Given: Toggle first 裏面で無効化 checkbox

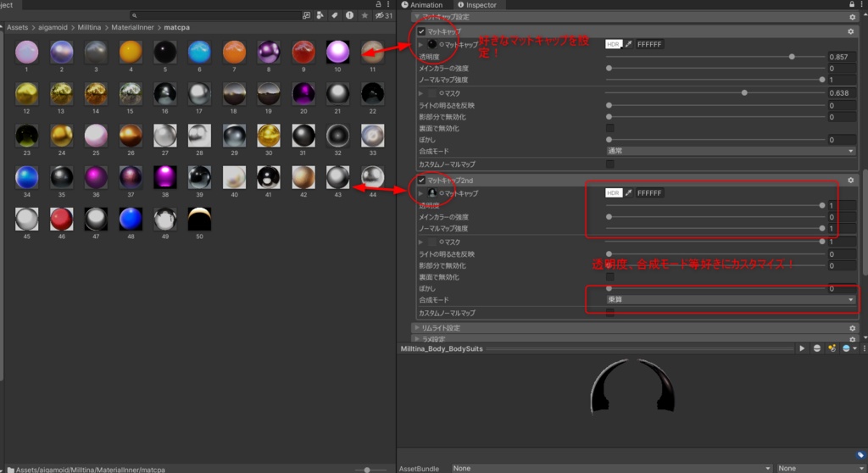Looking at the screenshot, I should [609, 129].
